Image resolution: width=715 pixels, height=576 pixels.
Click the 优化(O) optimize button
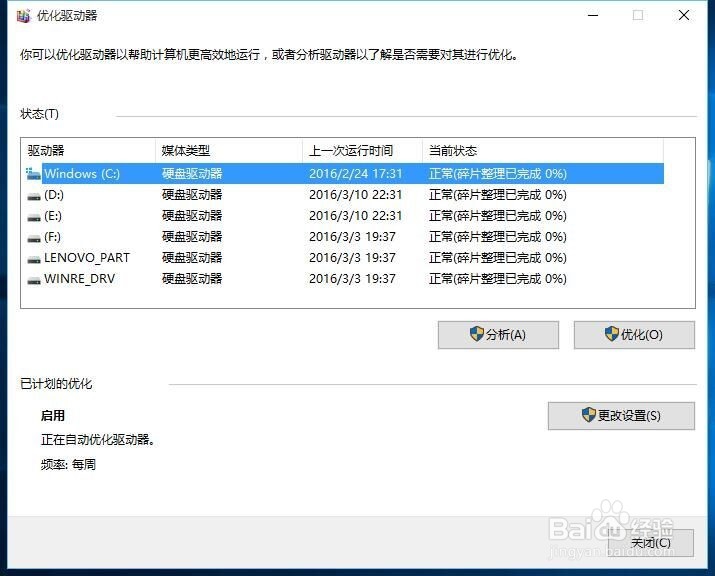634,335
